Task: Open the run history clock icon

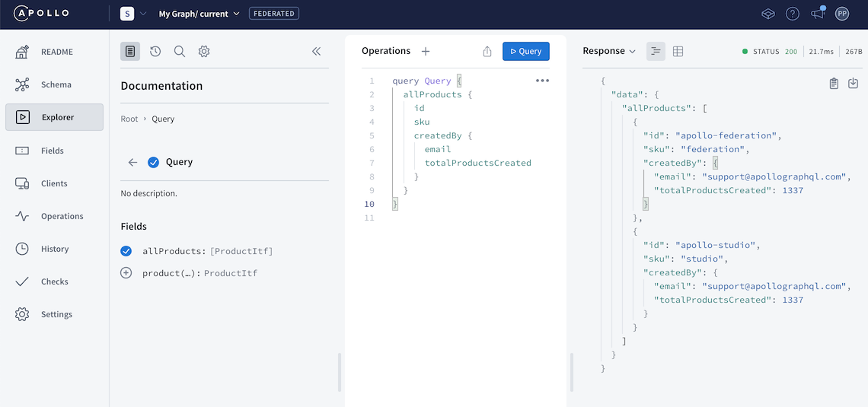Action: pos(155,52)
